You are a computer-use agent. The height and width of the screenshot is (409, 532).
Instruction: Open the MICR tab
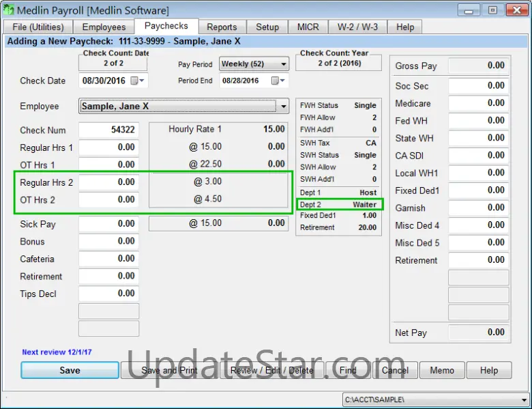(308, 27)
